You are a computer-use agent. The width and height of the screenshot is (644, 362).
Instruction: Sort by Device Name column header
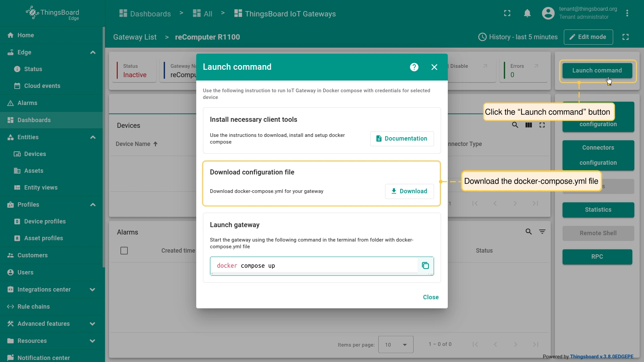coord(133,144)
